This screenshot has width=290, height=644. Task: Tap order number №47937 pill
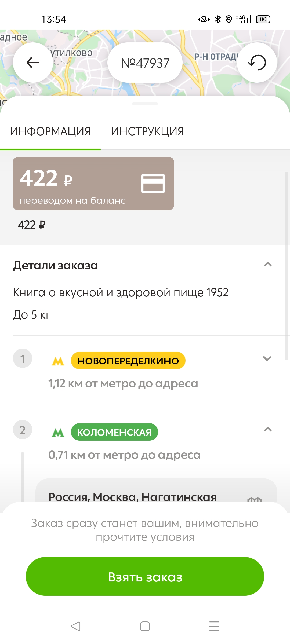(x=145, y=63)
